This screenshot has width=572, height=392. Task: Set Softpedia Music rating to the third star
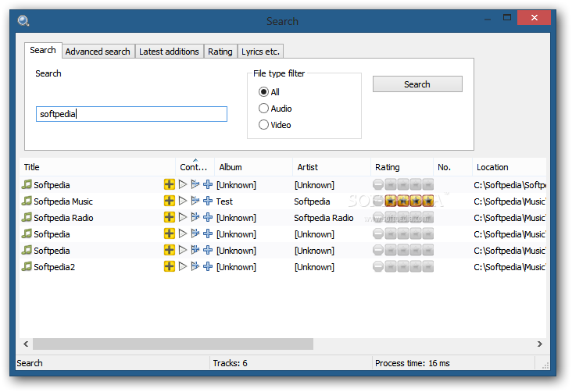tap(416, 201)
